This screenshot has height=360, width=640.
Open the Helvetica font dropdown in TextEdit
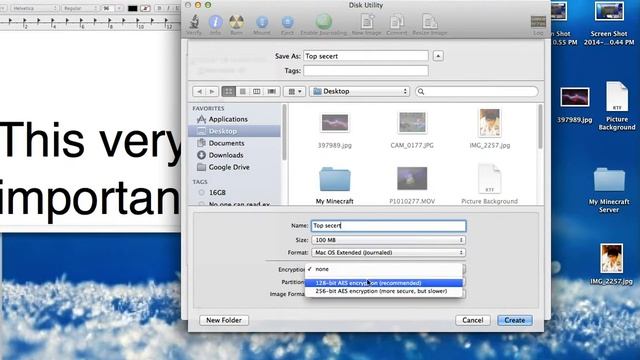(34, 8)
